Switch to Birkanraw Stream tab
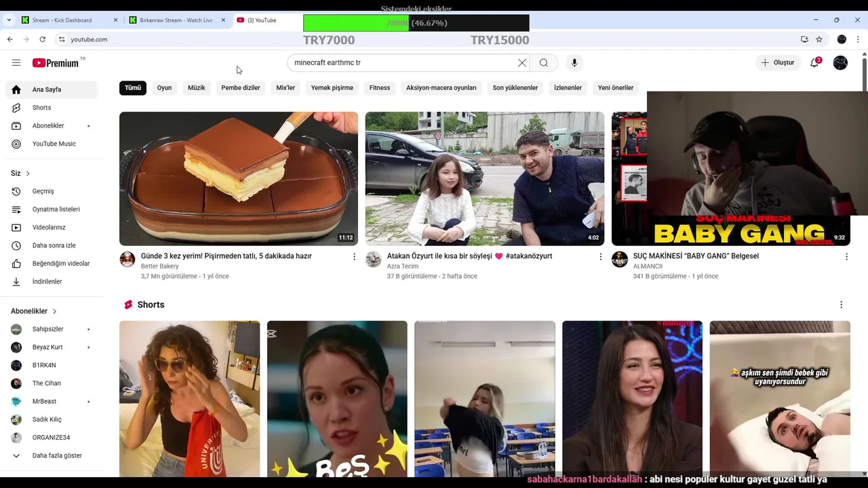 pos(176,20)
